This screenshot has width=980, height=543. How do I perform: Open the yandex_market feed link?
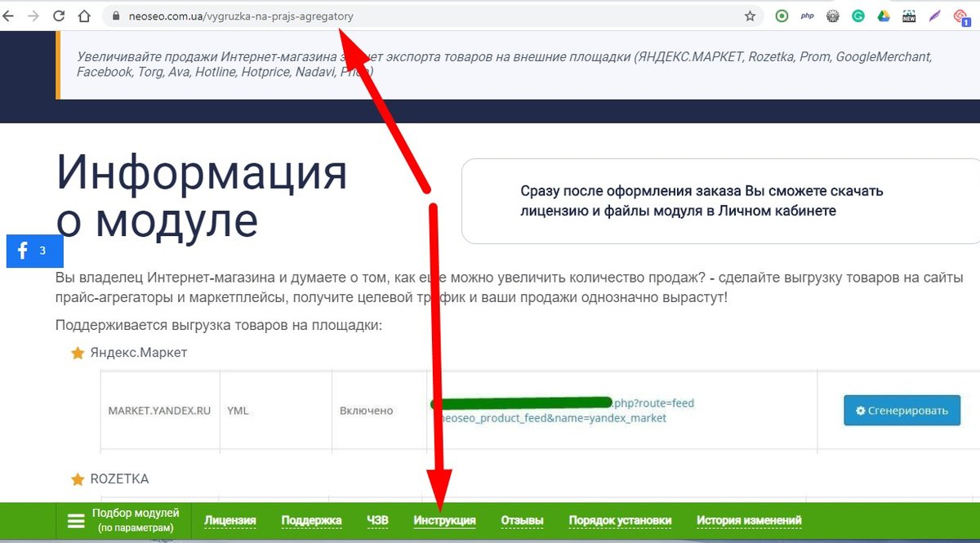click(x=563, y=410)
